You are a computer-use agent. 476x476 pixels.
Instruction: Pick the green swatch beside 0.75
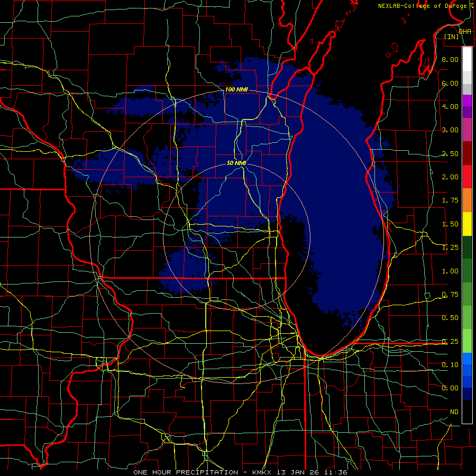[x=467, y=294]
